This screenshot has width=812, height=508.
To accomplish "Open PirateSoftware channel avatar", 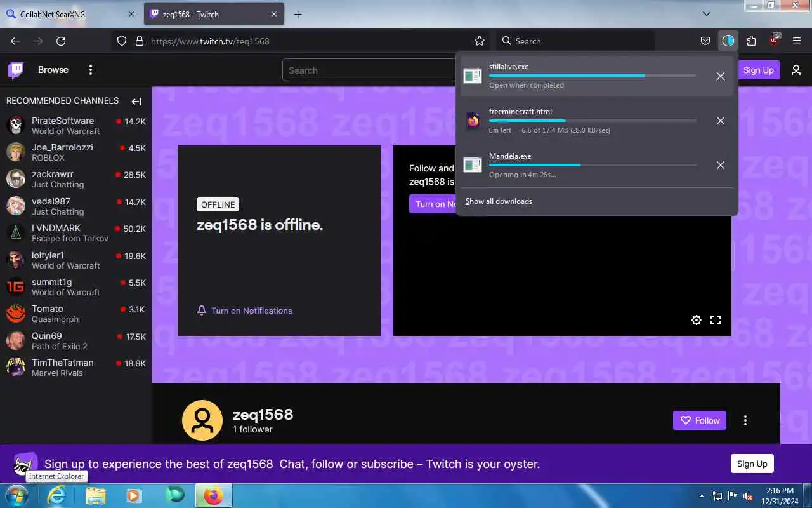I will point(16,125).
